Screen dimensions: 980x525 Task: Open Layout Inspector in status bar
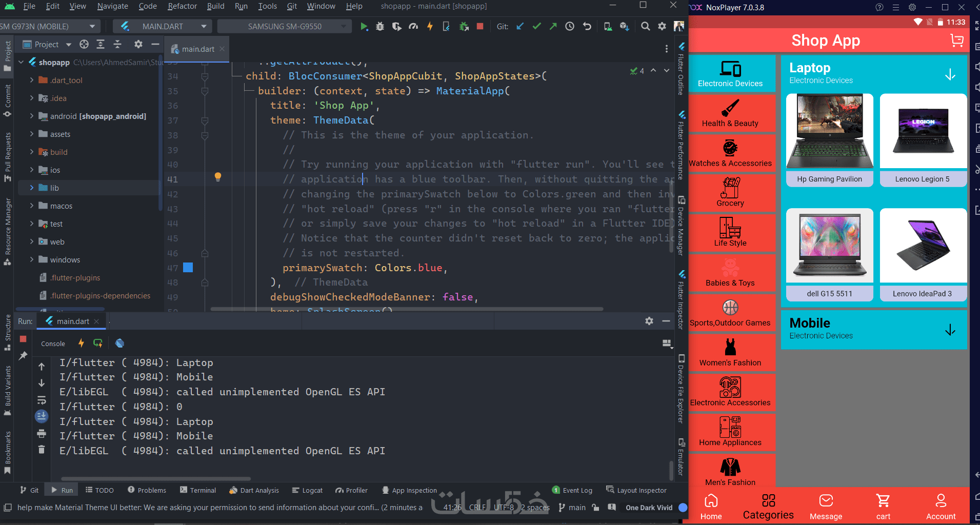point(636,490)
